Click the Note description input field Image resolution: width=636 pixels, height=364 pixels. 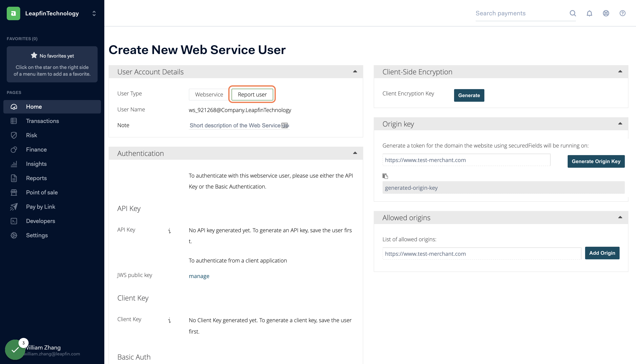pyautogui.click(x=235, y=125)
